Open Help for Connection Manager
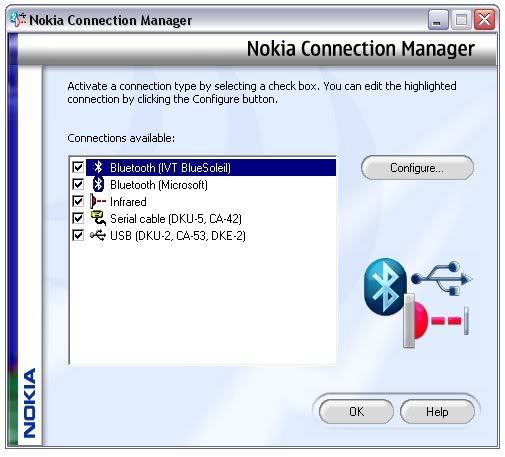505x457 pixels. pyautogui.click(x=437, y=412)
